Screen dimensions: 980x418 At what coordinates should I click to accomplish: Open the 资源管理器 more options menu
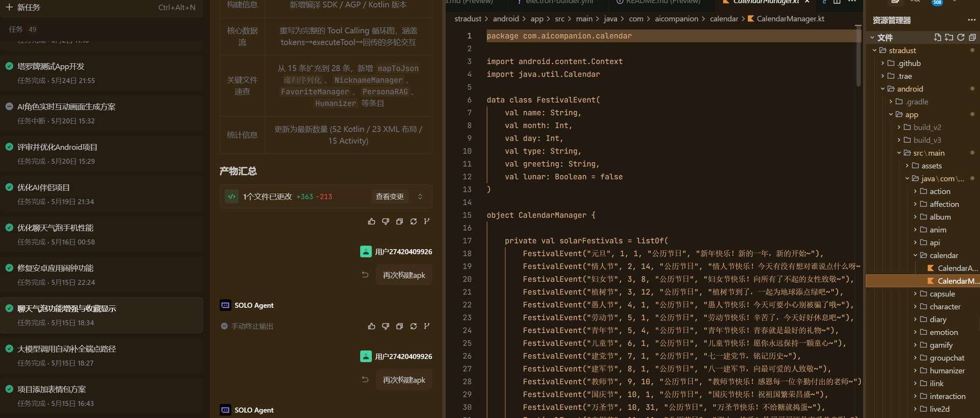click(x=971, y=20)
